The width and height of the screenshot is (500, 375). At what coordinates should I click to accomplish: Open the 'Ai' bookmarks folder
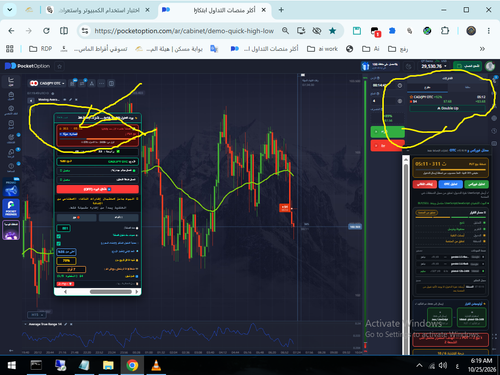(x=371, y=49)
